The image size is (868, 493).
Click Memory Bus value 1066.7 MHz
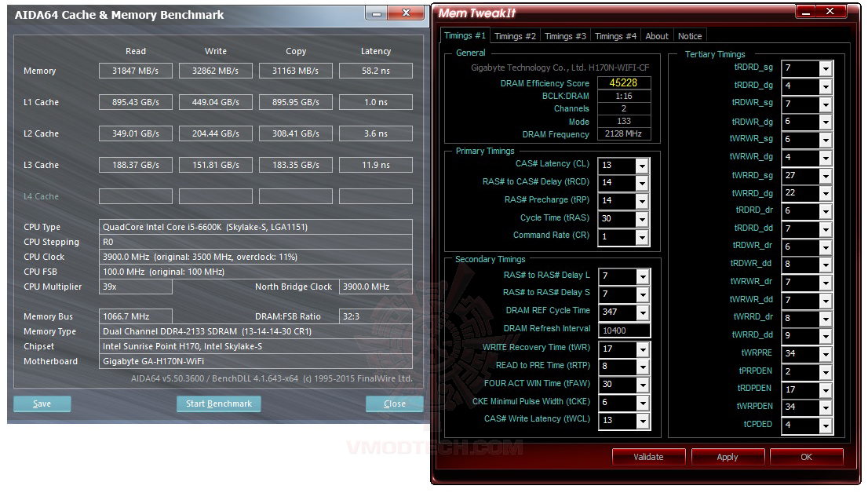point(136,316)
